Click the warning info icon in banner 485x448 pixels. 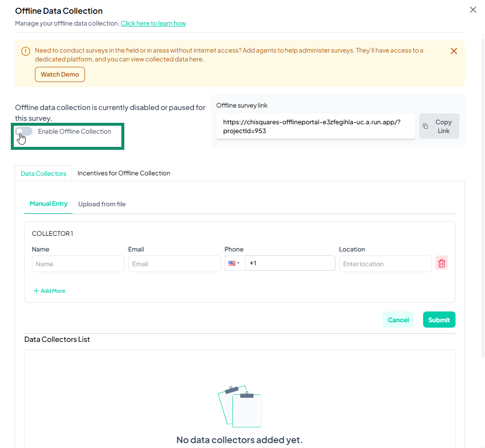[26, 51]
